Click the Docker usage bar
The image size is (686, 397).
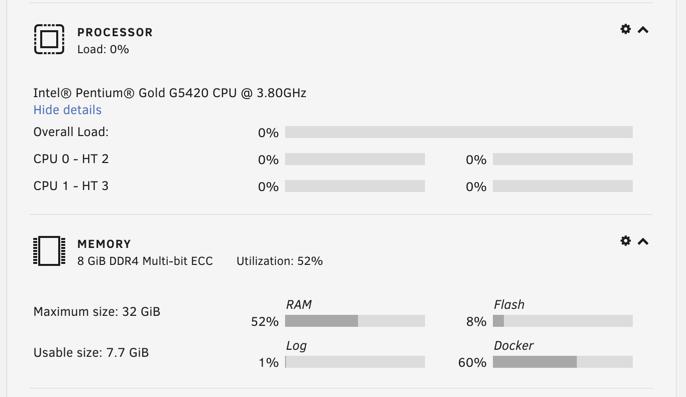563,362
